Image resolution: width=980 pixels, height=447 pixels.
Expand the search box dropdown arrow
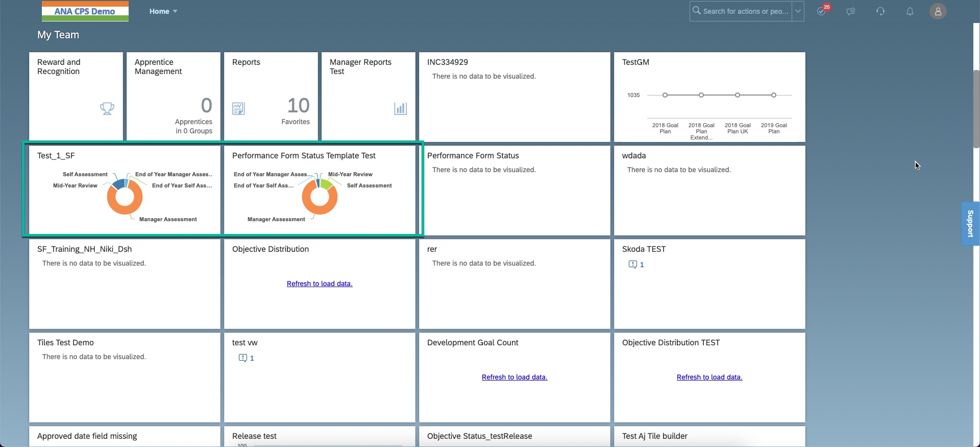click(798, 11)
